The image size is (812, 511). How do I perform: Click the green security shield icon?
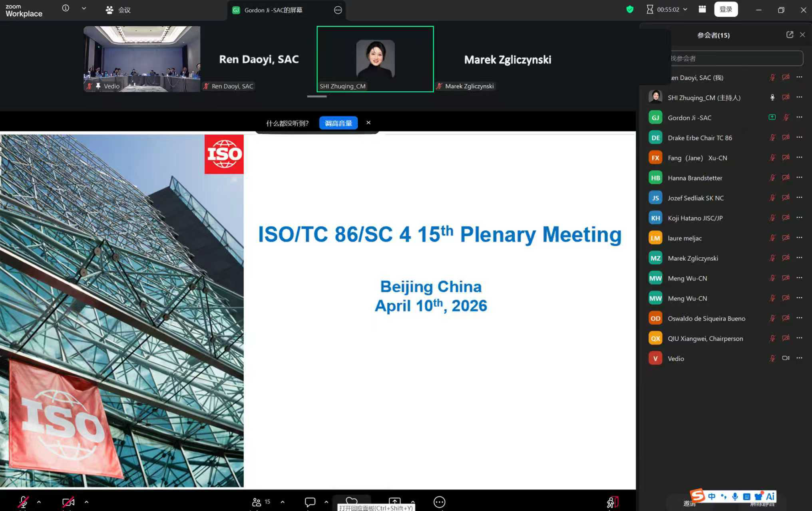[630, 9]
